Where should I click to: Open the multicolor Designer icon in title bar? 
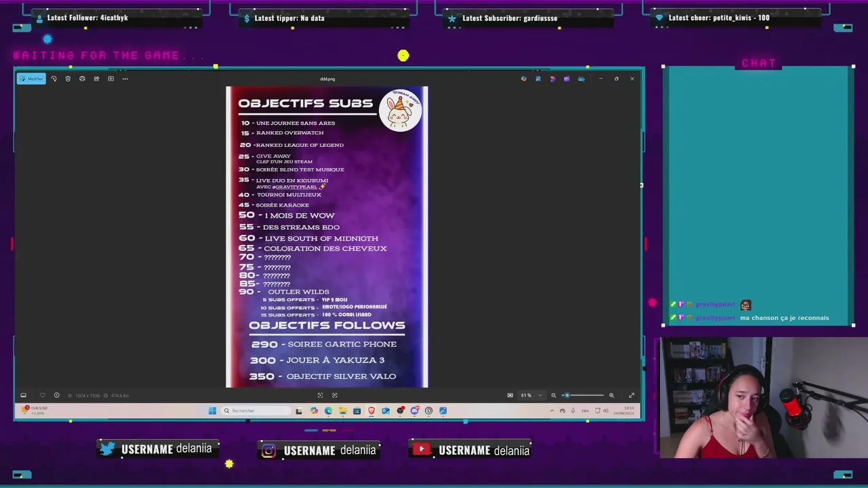pyautogui.click(x=524, y=79)
